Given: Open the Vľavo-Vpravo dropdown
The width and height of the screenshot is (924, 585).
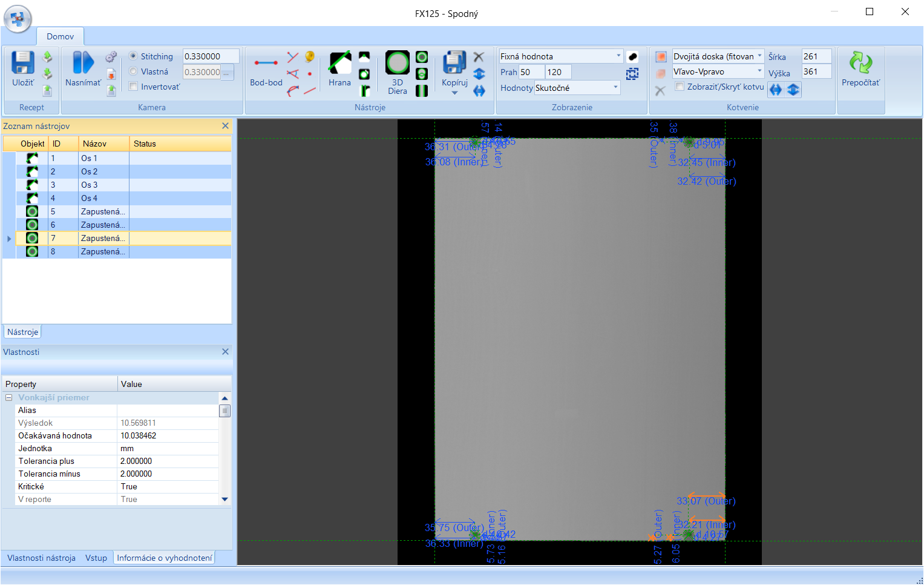Looking at the screenshot, I should pyautogui.click(x=759, y=71).
